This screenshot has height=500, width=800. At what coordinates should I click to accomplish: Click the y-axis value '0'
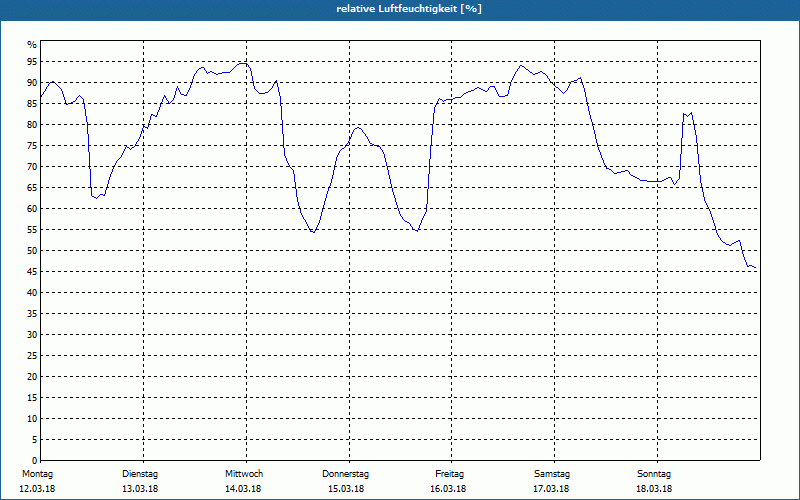pyautogui.click(x=35, y=460)
